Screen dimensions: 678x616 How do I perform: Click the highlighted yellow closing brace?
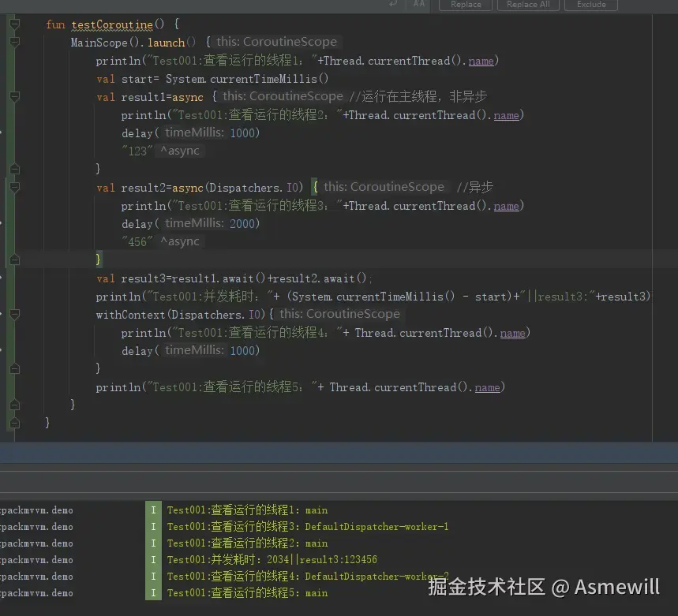pos(98,259)
